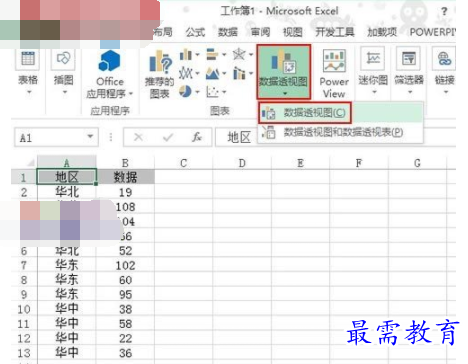Expand 链接 dropdown arrow
468x364 pixels.
[x=446, y=92]
